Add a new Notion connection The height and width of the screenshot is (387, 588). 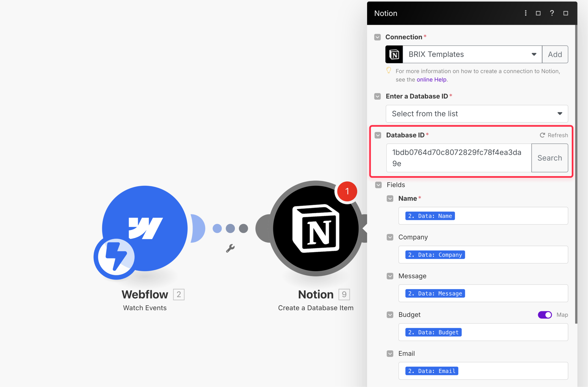click(555, 54)
